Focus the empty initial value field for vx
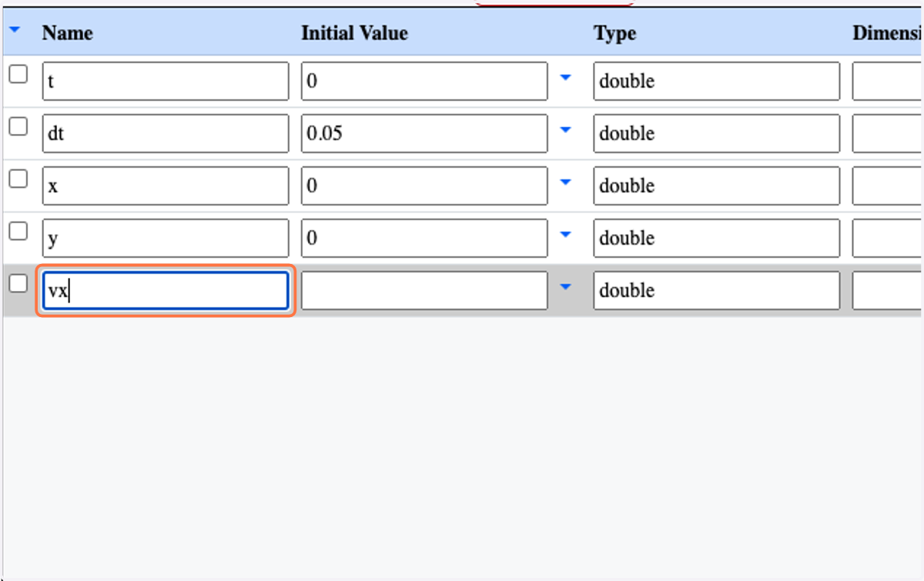Image resolution: width=924 pixels, height=581 pixels. pyautogui.click(x=424, y=290)
